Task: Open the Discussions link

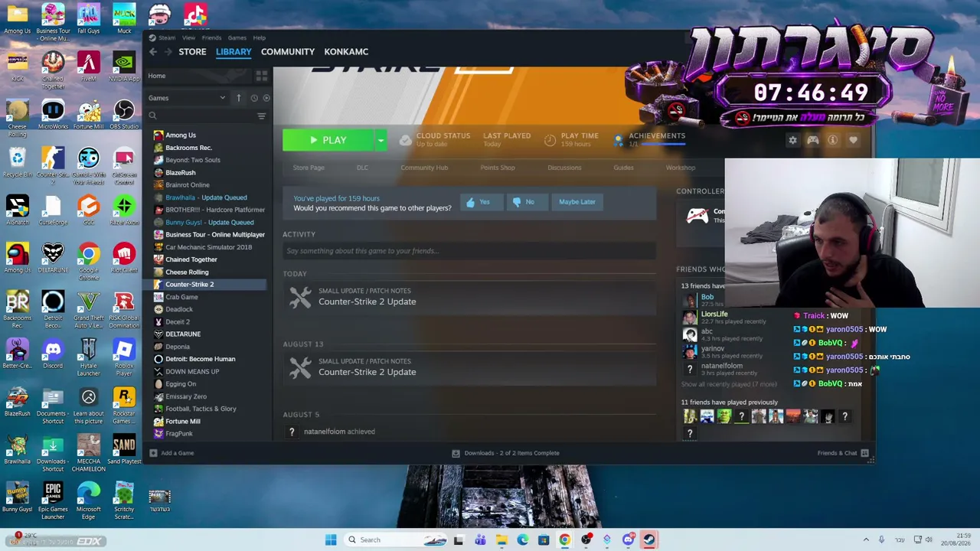Action: point(564,168)
